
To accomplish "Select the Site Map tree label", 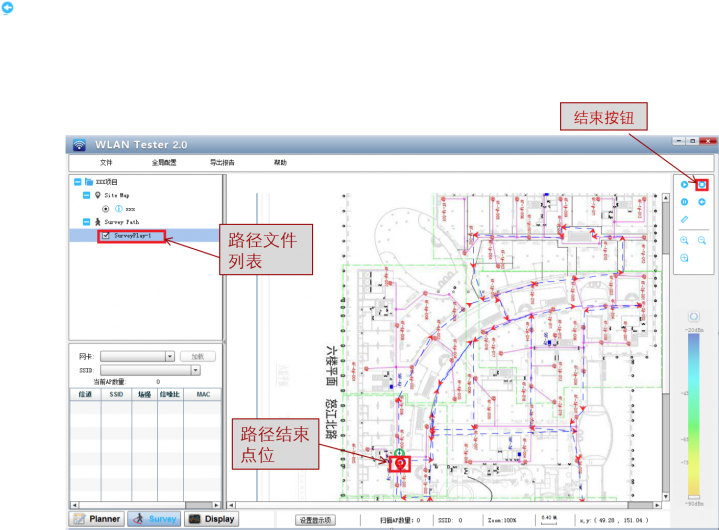I will coord(116,195).
